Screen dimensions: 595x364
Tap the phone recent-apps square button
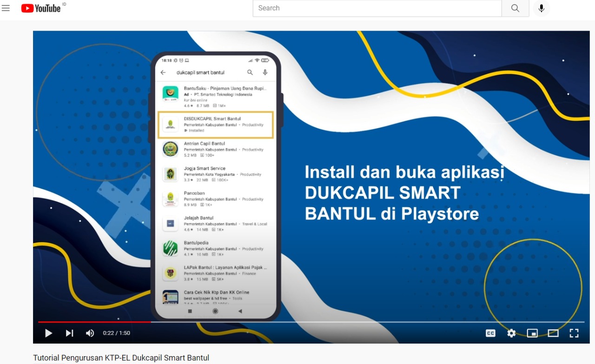point(190,311)
